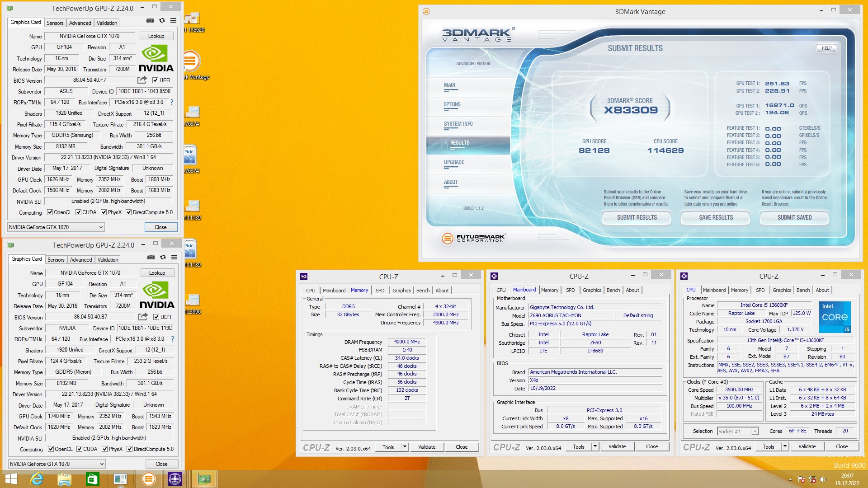
Task: Click the GPU-Z taskbar icon
Action: (x=204, y=479)
